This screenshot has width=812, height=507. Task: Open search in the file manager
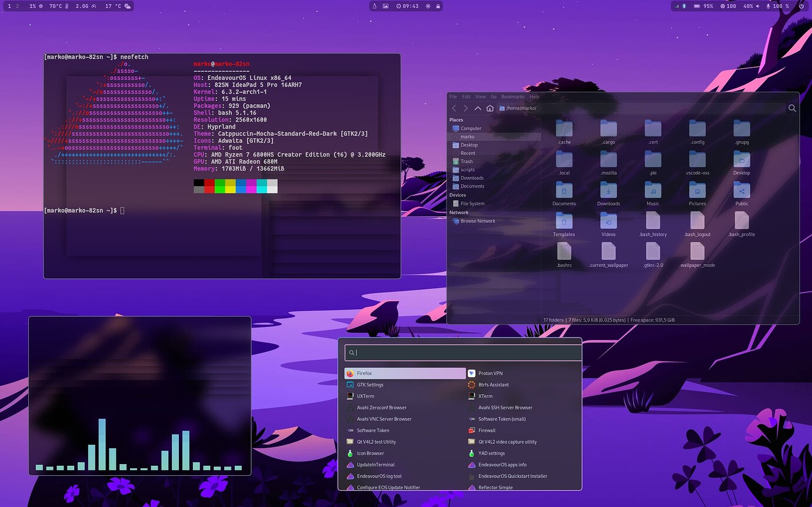click(x=792, y=108)
